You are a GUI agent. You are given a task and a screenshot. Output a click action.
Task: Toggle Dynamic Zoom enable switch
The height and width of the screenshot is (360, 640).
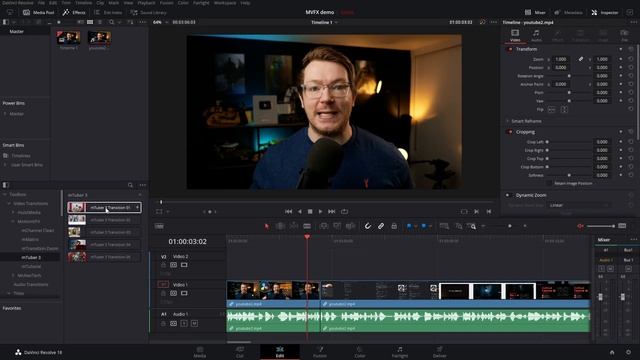pos(508,195)
